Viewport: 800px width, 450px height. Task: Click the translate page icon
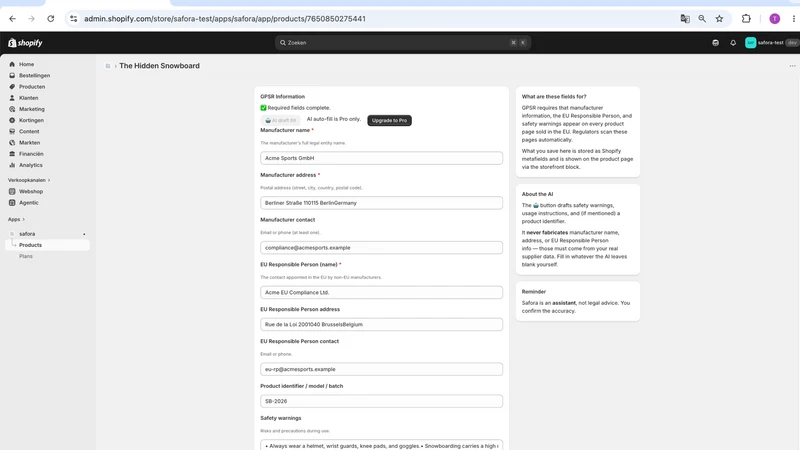click(685, 19)
